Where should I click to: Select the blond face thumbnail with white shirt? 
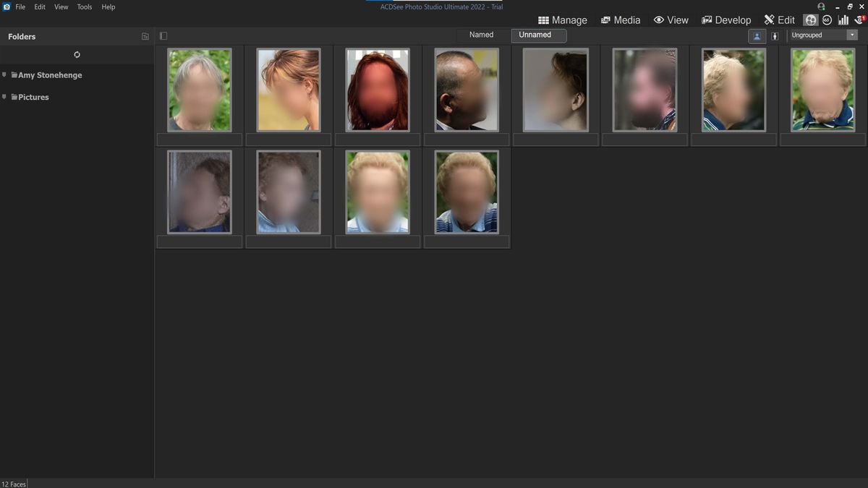click(x=378, y=192)
